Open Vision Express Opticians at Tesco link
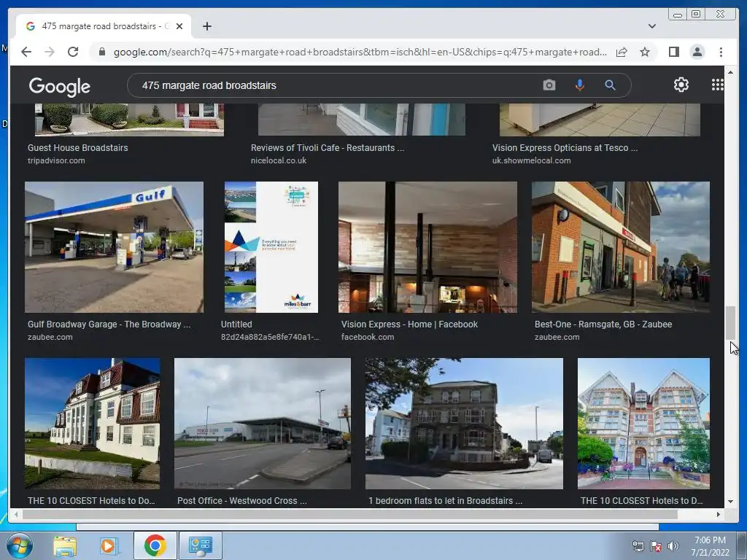The height and width of the screenshot is (560, 747). point(565,147)
